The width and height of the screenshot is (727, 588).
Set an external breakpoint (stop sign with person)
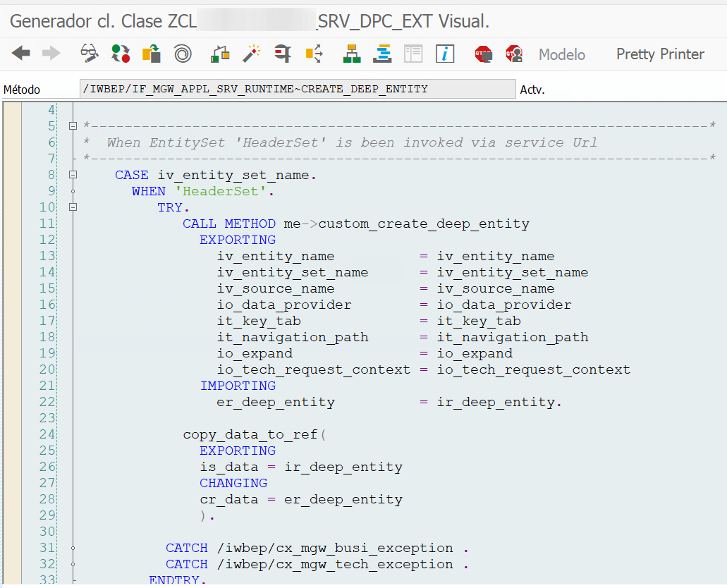click(x=514, y=54)
